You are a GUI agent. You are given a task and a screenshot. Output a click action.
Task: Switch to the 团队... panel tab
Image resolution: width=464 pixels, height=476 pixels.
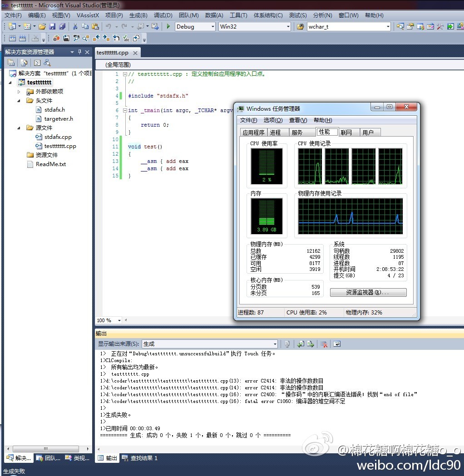48,458
